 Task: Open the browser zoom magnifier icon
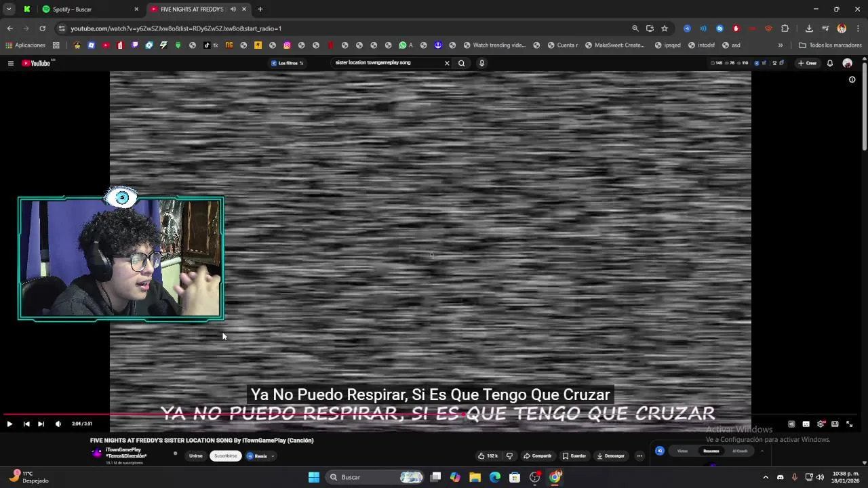[x=635, y=28]
